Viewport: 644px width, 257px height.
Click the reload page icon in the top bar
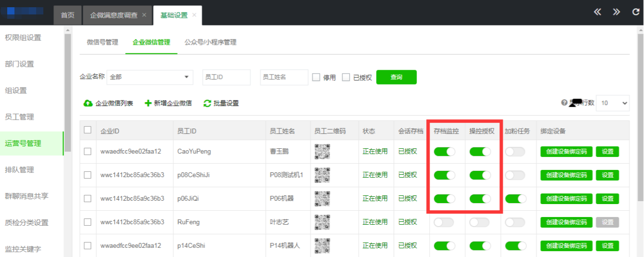pyautogui.click(x=635, y=12)
